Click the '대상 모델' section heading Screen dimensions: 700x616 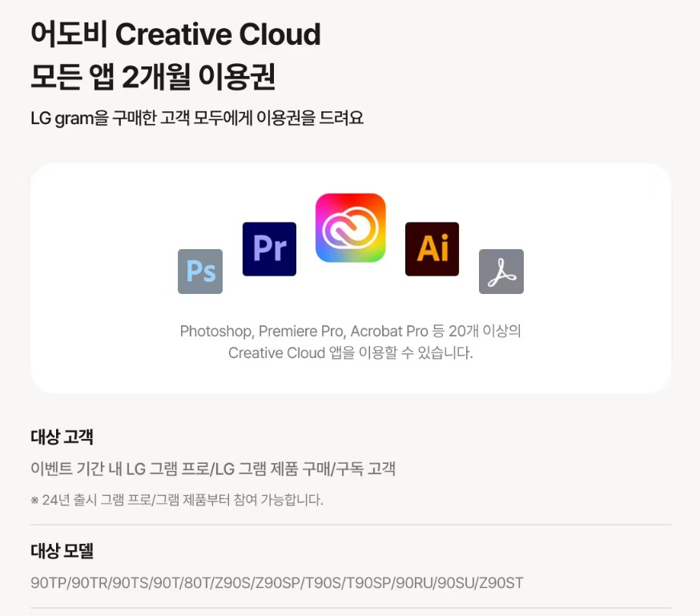coord(62,551)
